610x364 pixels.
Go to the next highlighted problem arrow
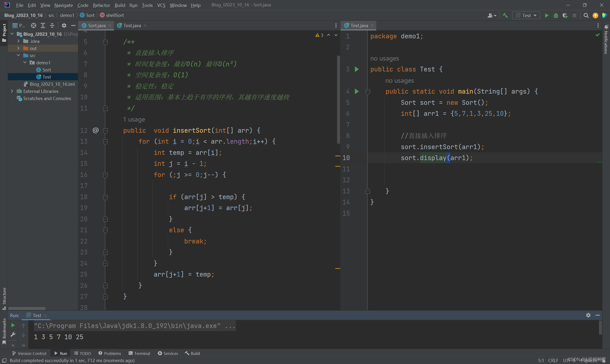coord(336,35)
